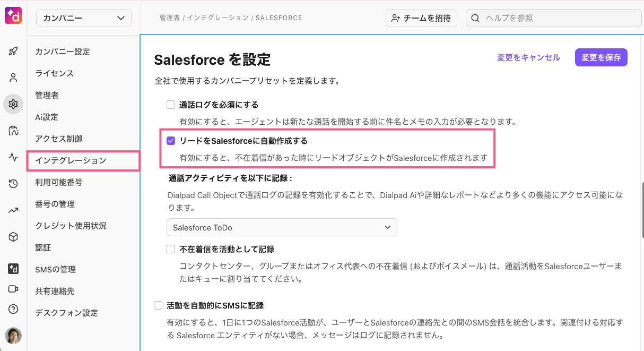
Task: Open デスクフォン設定 menu item
Action: pyautogui.click(x=67, y=313)
